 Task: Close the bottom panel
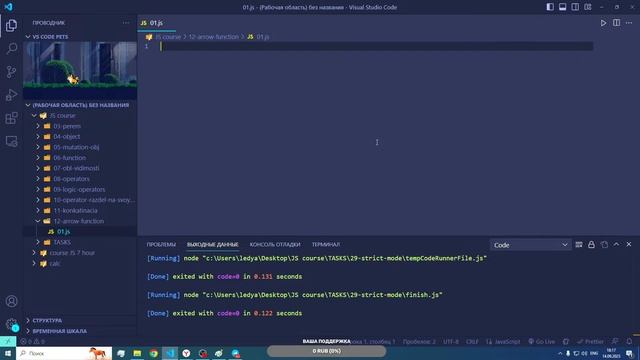coord(629,244)
